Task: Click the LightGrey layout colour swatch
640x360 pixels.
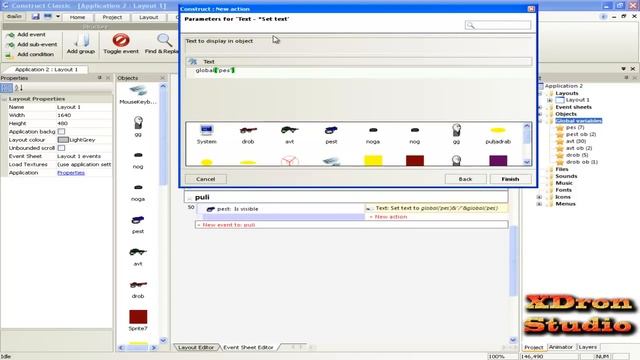Action: 63,140
